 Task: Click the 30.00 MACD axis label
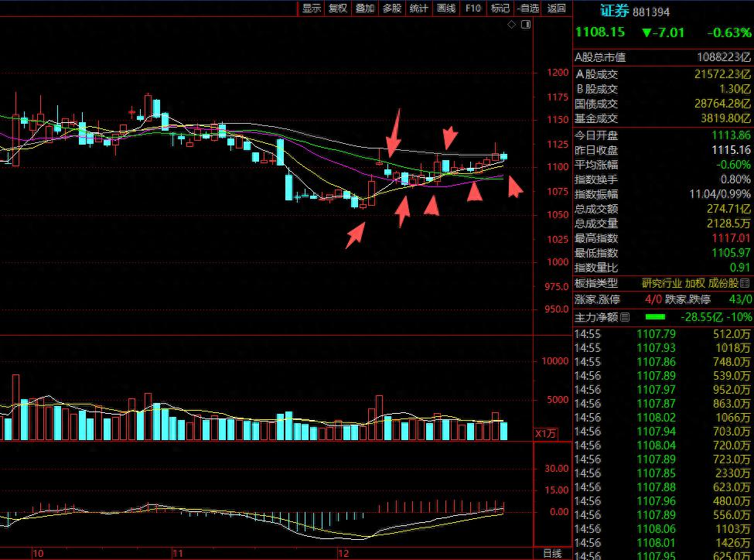[556, 469]
